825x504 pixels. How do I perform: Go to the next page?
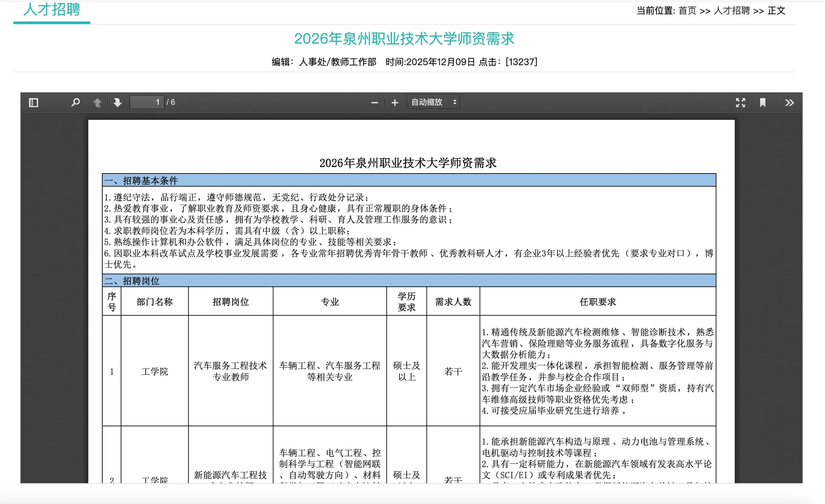pyautogui.click(x=116, y=102)
